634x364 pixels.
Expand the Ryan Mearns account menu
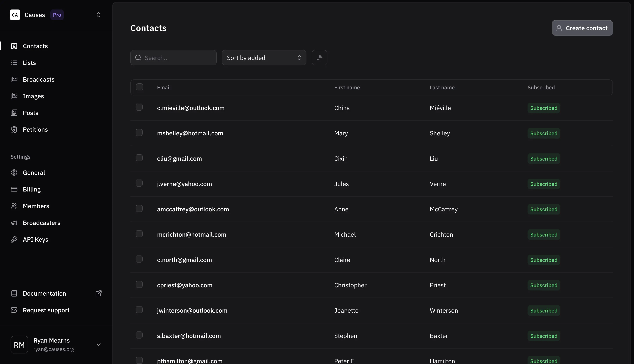point(99,344)
